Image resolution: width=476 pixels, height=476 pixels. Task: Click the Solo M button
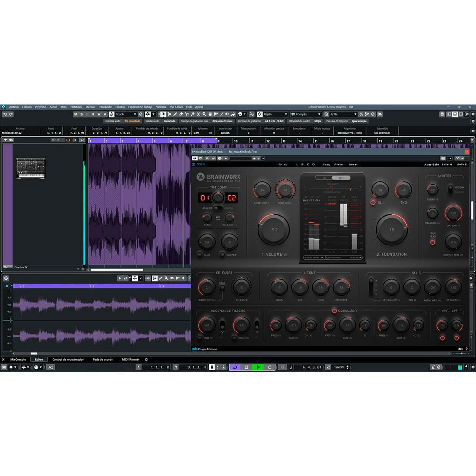click(x=447, y=165)
